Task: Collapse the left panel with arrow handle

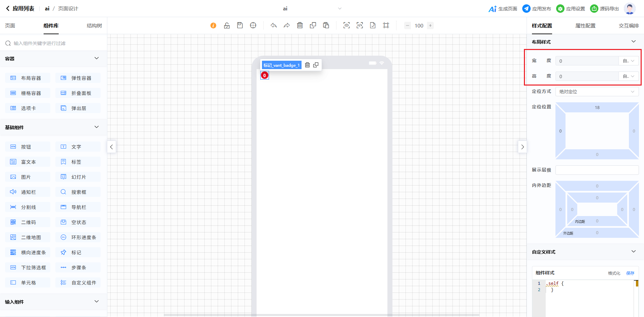Action: point(111,147)
